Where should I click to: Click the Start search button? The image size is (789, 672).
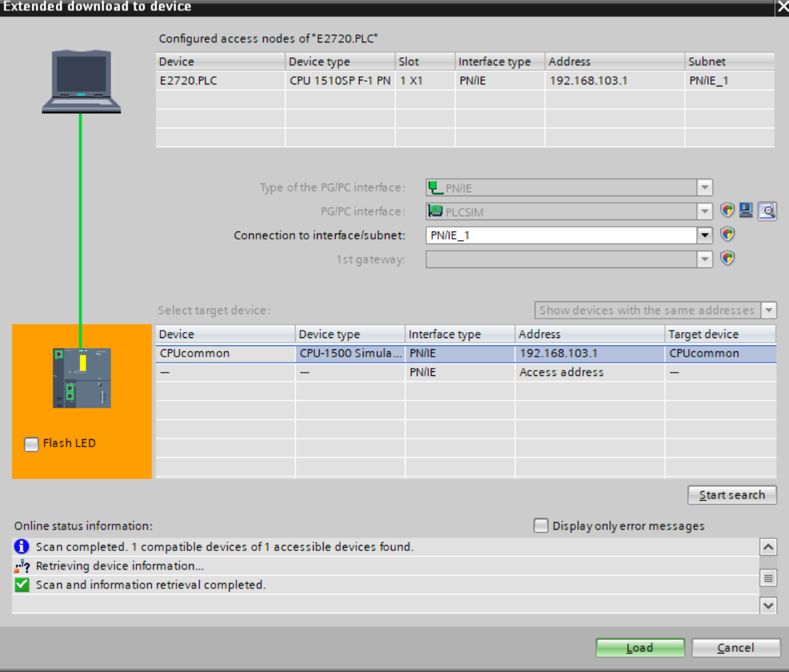tap(732, 495)
